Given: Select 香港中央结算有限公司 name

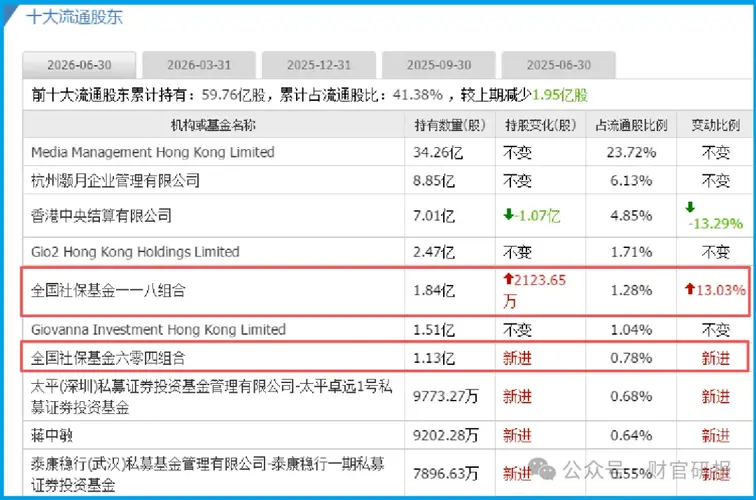Looking at the screenshot, I should 101,216.
